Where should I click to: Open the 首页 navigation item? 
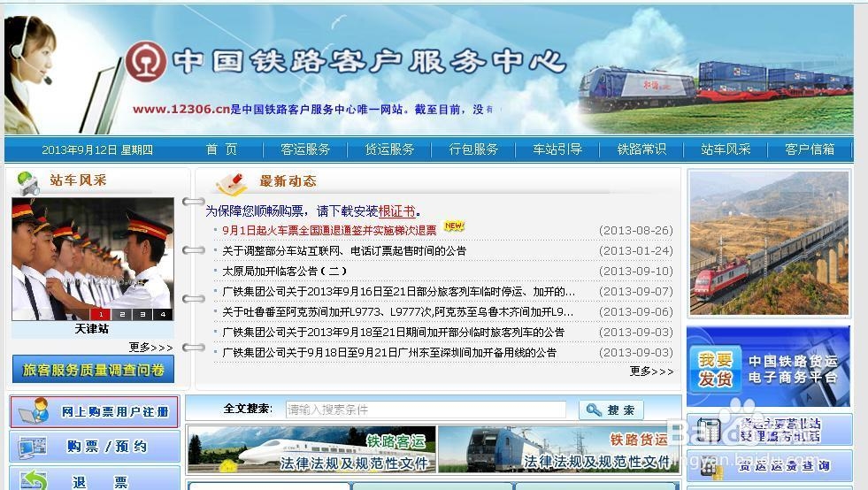coord(221,149)
